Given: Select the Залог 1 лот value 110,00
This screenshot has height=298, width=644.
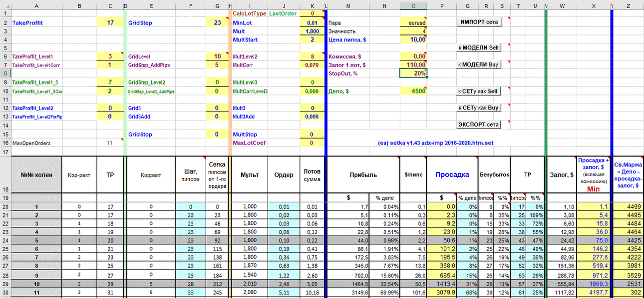Looking at the screenshot, I should pos(413,65).
